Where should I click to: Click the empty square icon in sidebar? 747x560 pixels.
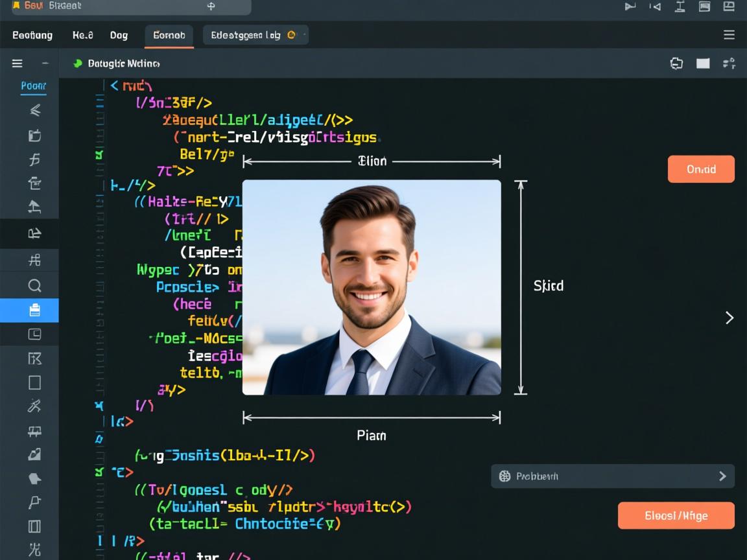tap(34, 382)
